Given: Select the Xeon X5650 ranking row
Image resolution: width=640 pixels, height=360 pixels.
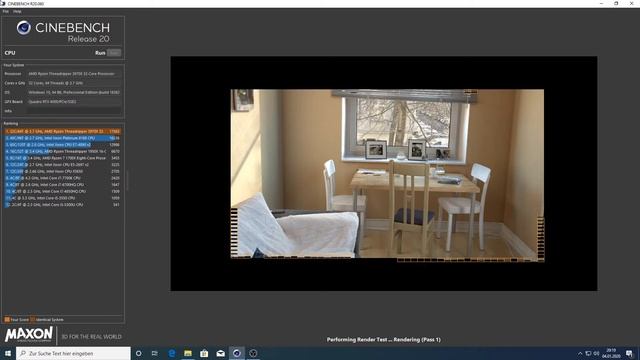Looking at the screenshot, I should 62,171.
